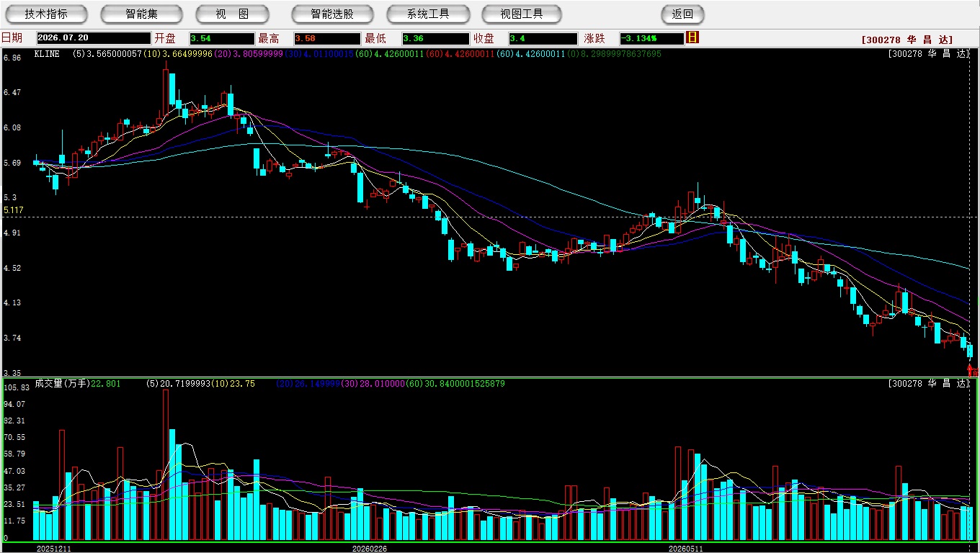Click the (0)8.29899978637695 value
The height and width of the screenshot is (553, 980).
614,53
